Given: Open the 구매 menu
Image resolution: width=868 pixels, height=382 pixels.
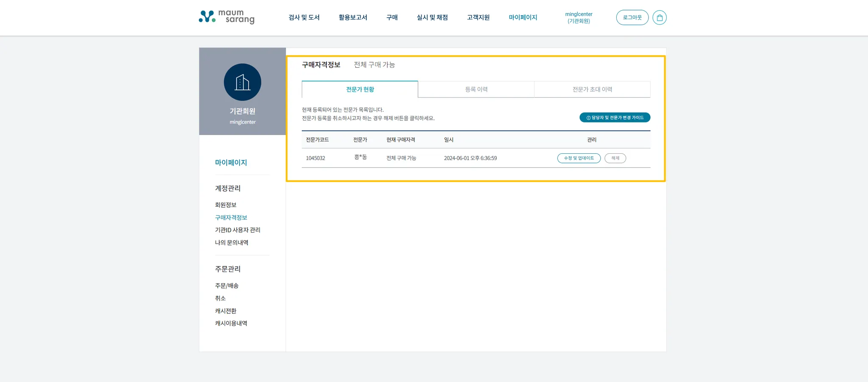Looking at the screenshot, I should coord(392,17).
